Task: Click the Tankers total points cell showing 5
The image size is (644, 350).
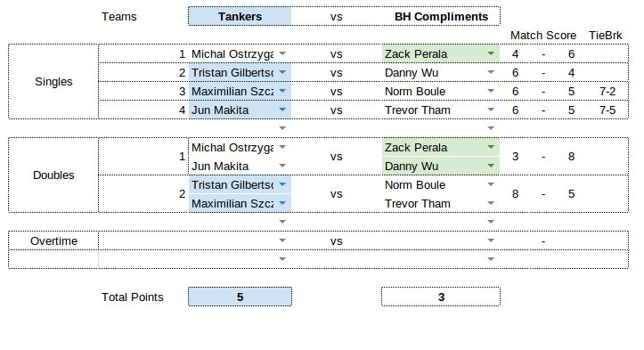Action: pyautogui.click(x=240, y=297)
